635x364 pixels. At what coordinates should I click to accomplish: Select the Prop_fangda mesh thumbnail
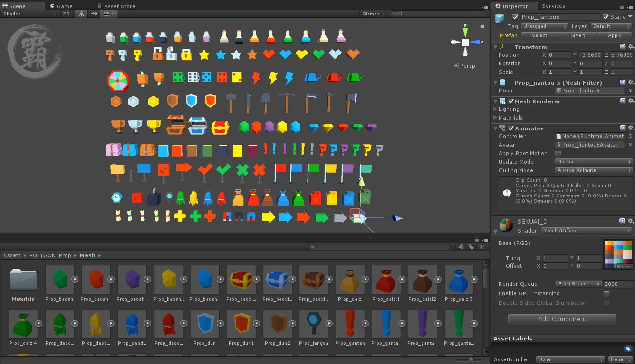[313, 324]
